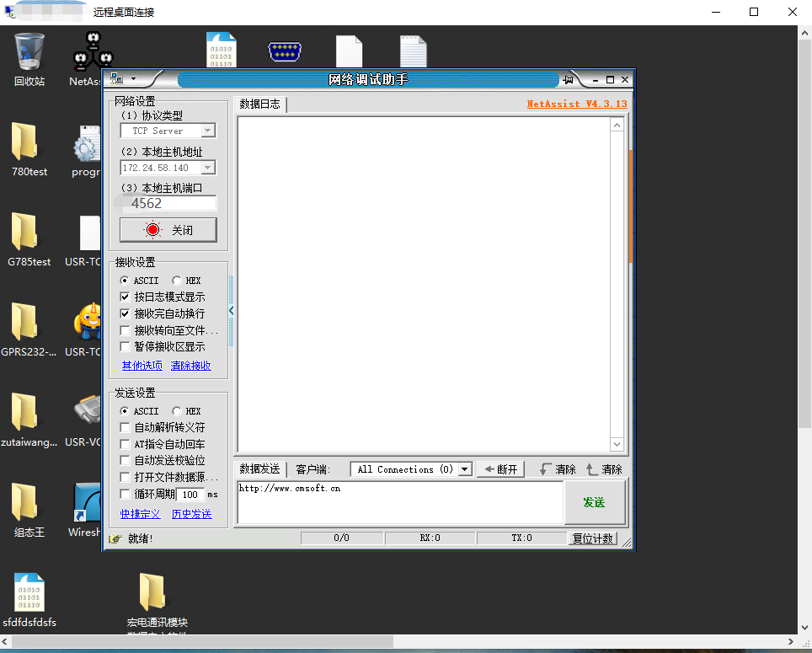
Task: Select HEX radio in 接收设置
Action: coord(177,281)
